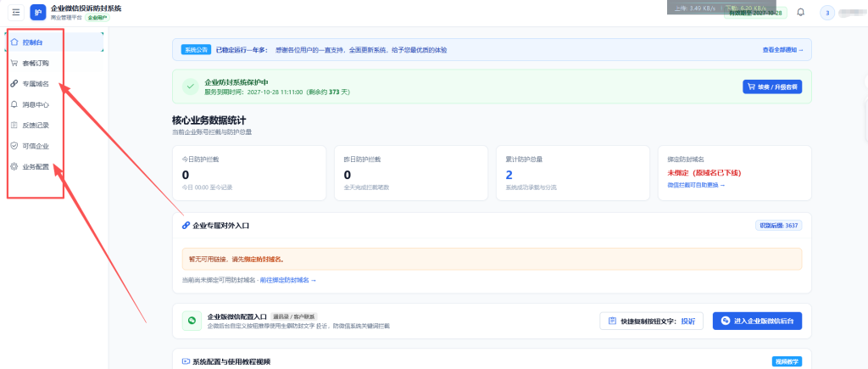Click 系统成功承载与分流 caption

point(531,187)
